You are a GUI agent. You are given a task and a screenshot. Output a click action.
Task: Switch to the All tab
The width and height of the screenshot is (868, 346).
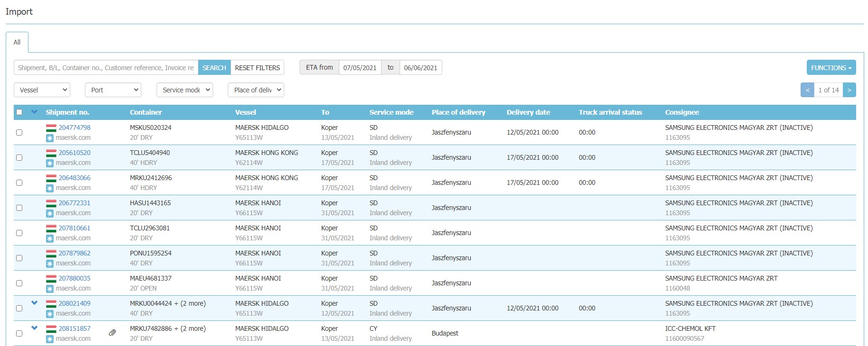tap(17, 42)
